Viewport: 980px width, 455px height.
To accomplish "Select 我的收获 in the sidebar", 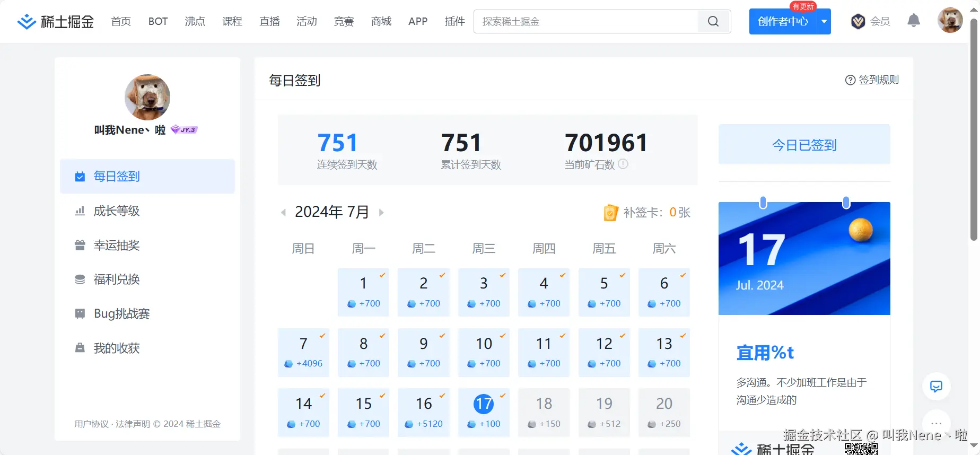I will (147, 348).
